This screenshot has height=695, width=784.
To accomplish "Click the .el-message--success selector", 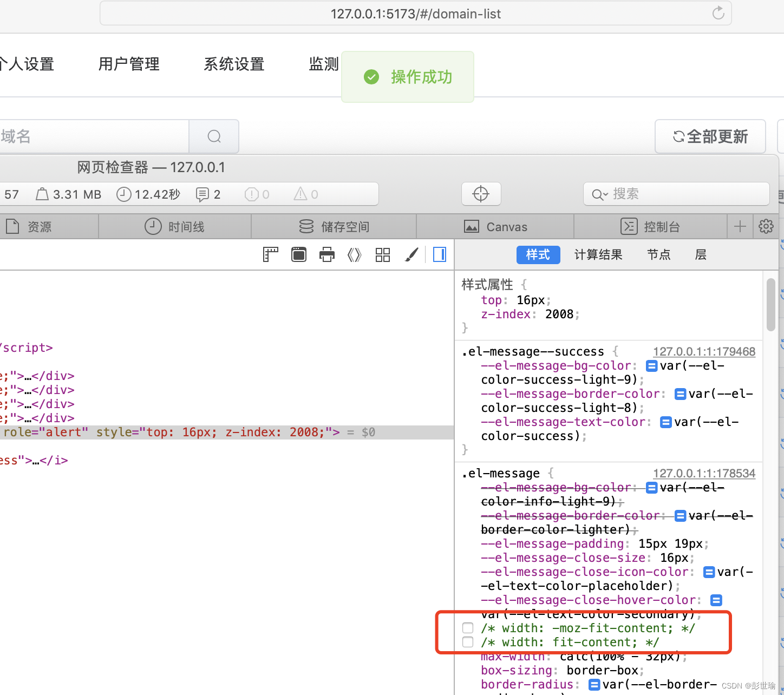I will tap(533, 352).
